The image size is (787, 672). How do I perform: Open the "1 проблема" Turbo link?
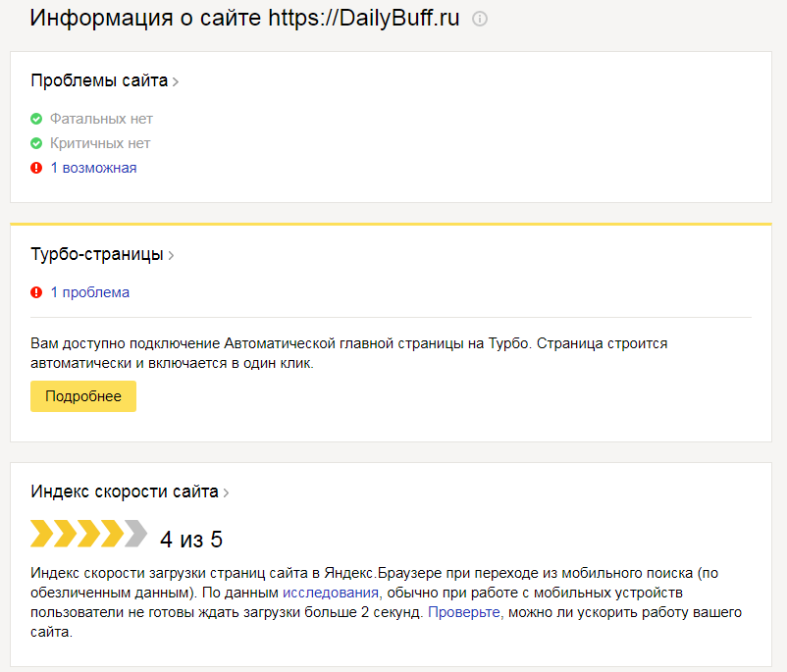coord(89,292)
